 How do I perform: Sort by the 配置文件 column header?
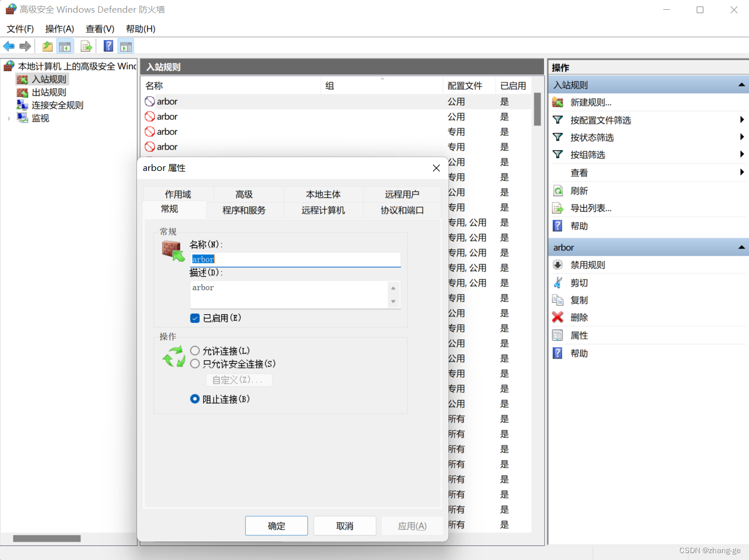tap(469, 86)
